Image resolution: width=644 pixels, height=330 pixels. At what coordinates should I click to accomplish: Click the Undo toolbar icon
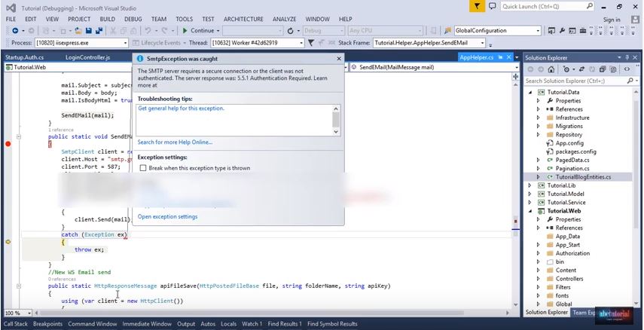coord(148,31)
